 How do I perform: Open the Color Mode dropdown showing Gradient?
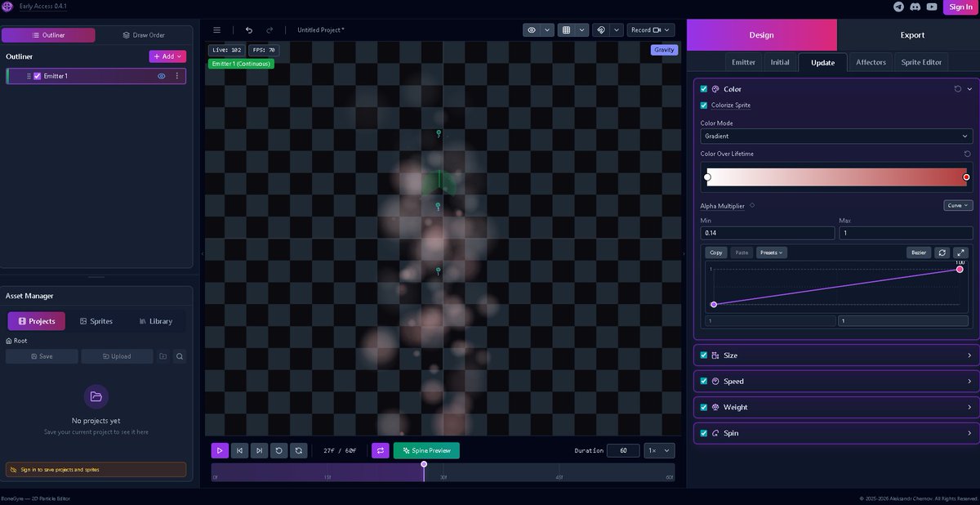pyautogui.click(x=835, y=136)
